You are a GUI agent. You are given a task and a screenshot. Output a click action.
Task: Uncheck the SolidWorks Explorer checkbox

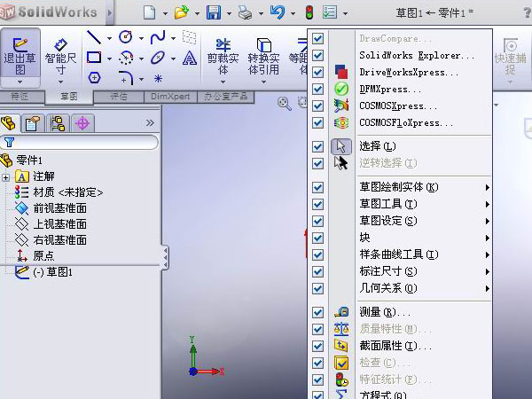[x=317, y=55]
